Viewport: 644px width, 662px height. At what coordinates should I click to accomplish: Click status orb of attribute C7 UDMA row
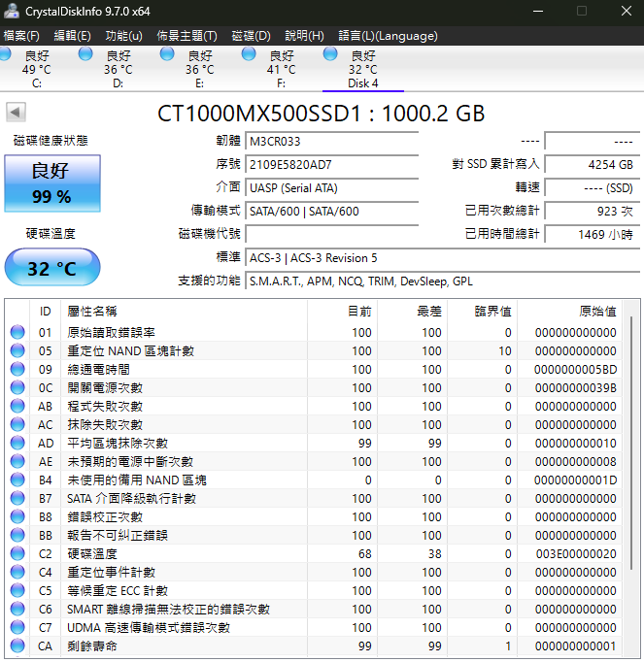tap(17, 627)
